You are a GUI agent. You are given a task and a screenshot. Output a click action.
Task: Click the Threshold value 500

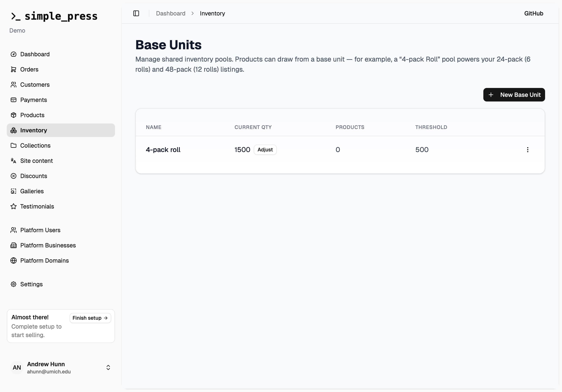click(x=422, y=150)
